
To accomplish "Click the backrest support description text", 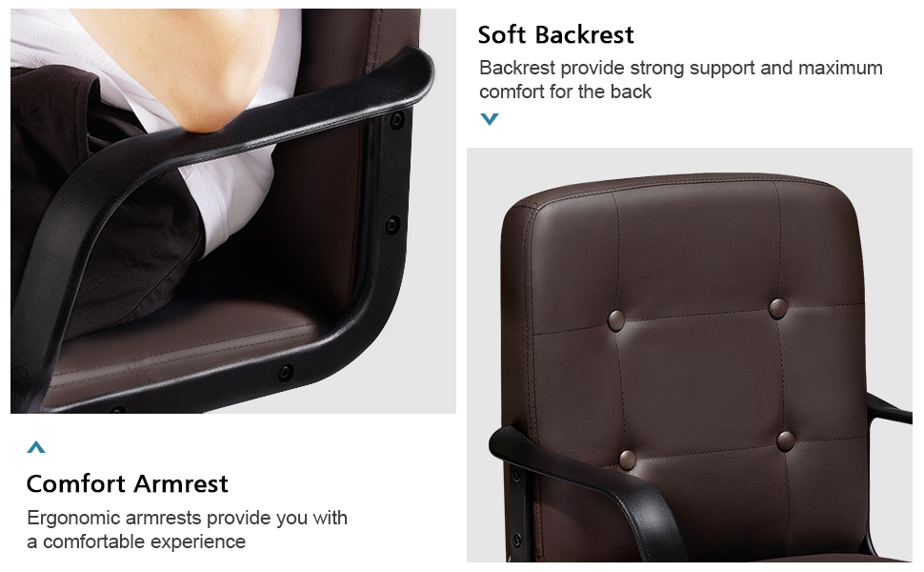I will (681, 80).
